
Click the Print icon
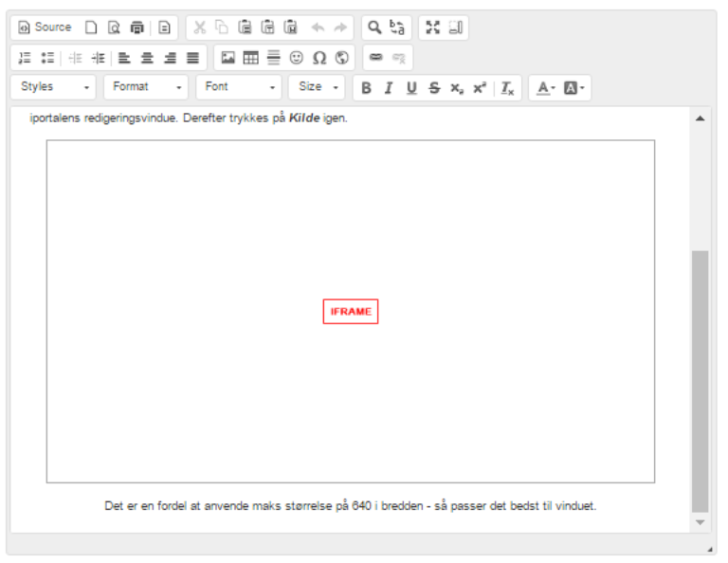136,27
